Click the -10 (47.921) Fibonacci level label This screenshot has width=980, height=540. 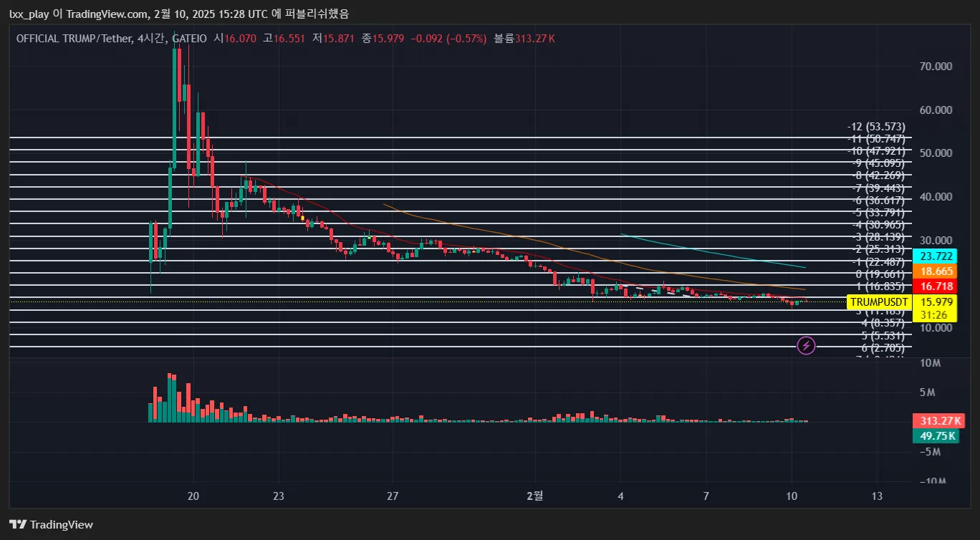point(876,151)
